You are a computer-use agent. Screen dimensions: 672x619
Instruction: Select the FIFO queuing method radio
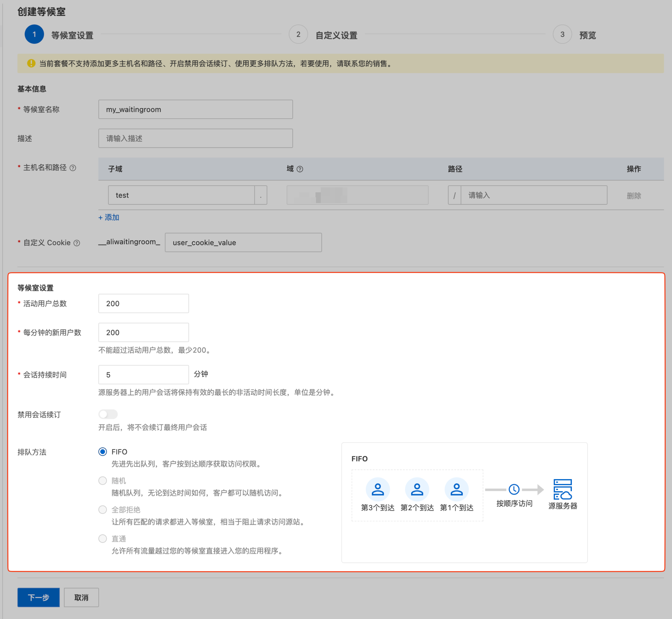(103, 452)
